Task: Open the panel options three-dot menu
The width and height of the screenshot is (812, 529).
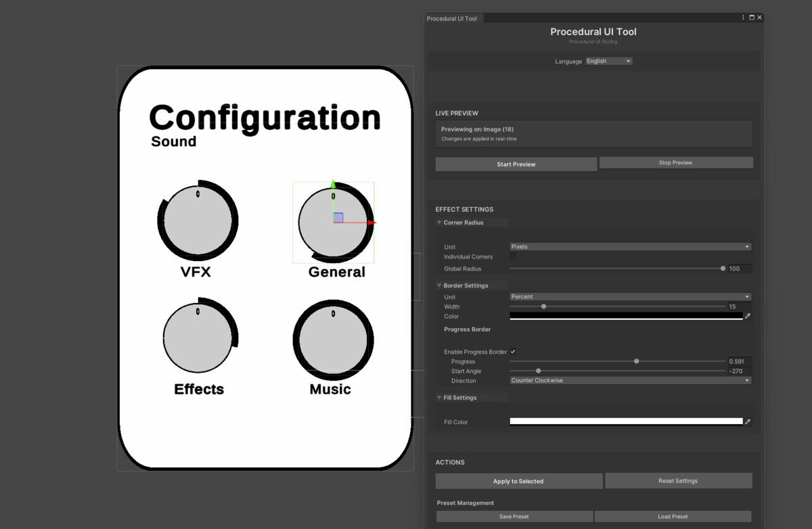Action: pyautogui.click(x=742, y=17)
